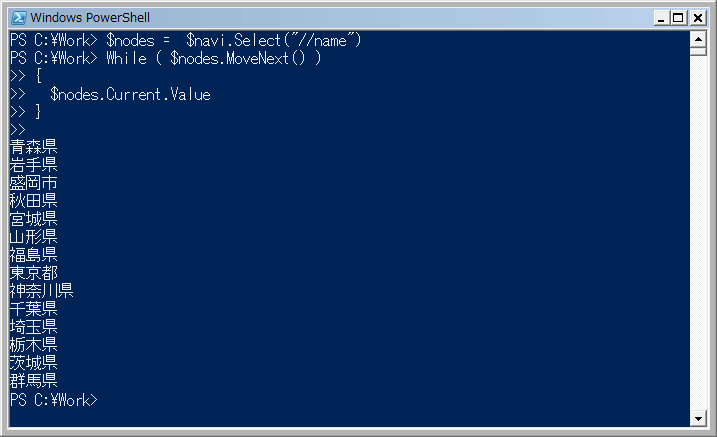
Task: Maximize the Windows PowerShell window
Action: 679,18
